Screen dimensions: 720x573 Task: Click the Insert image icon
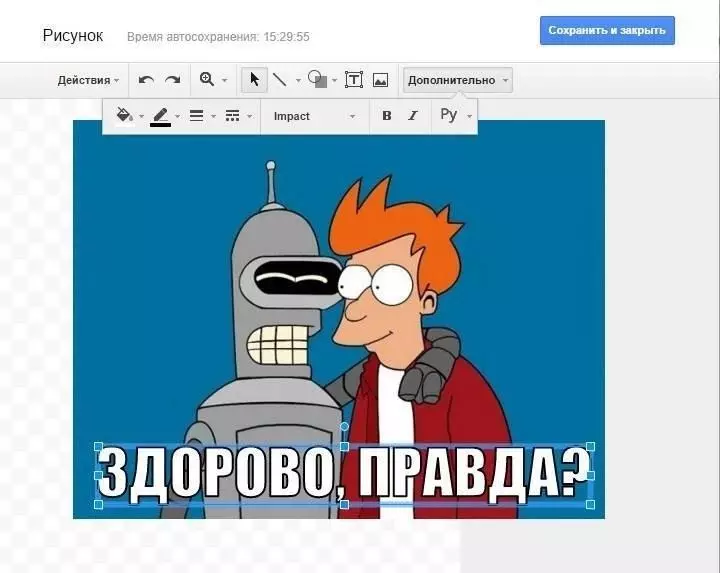[x=380, y=80]
